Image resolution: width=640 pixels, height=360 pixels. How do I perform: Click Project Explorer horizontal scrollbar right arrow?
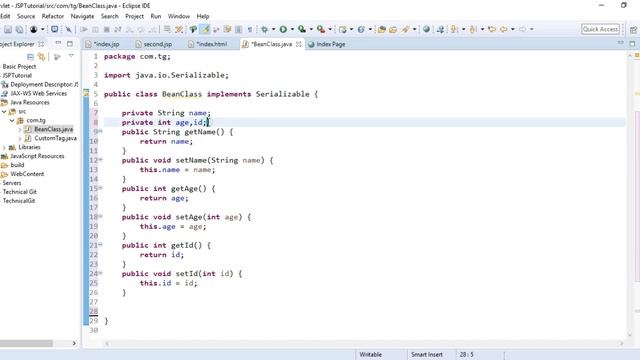click(x=74, y=343)
